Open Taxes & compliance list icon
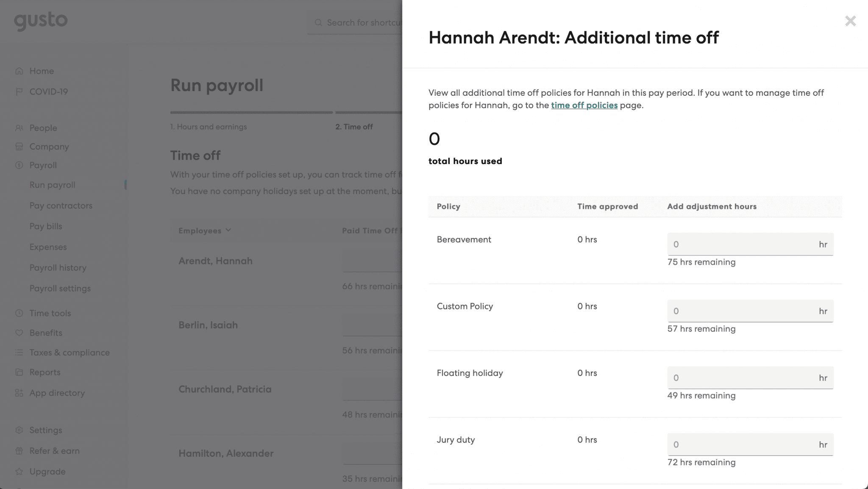 click(19, 352)
